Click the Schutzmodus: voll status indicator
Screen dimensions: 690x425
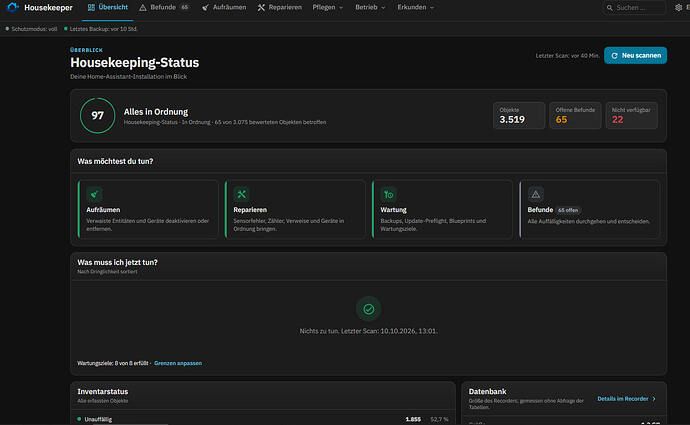31,29
